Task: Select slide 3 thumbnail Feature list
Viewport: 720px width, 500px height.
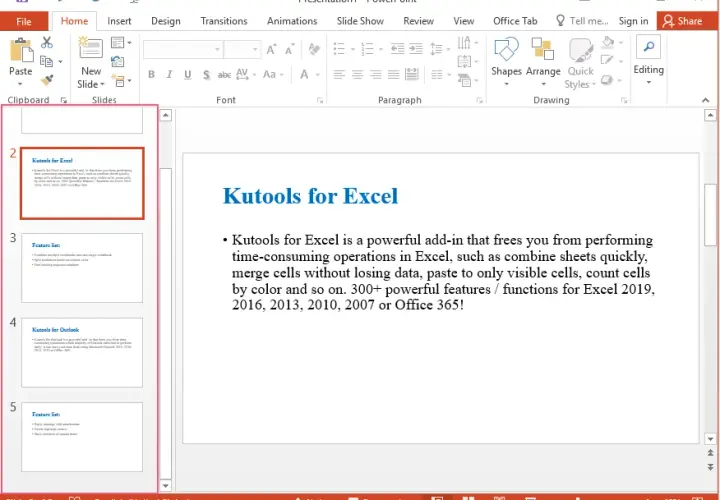Action: pos(82,268)
